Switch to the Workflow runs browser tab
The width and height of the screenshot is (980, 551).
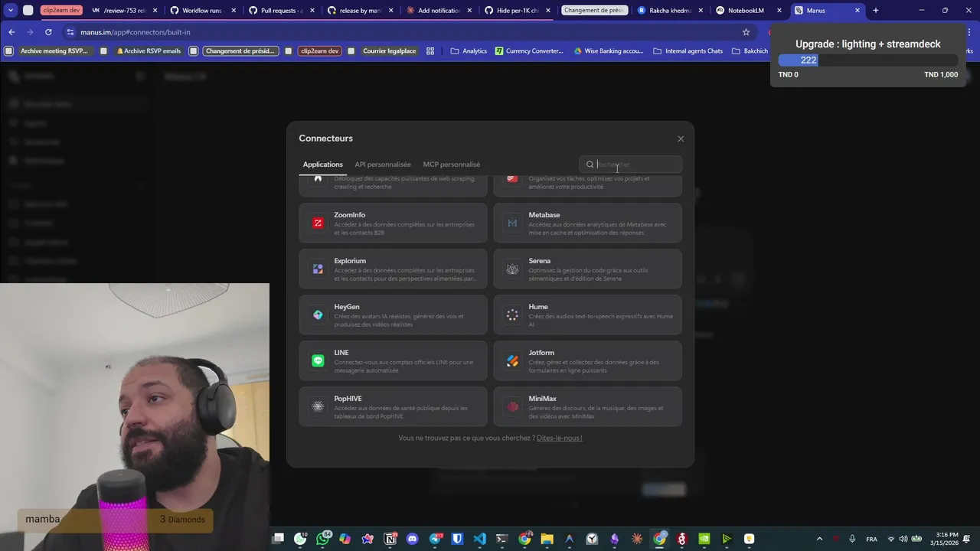coord(202,11)
